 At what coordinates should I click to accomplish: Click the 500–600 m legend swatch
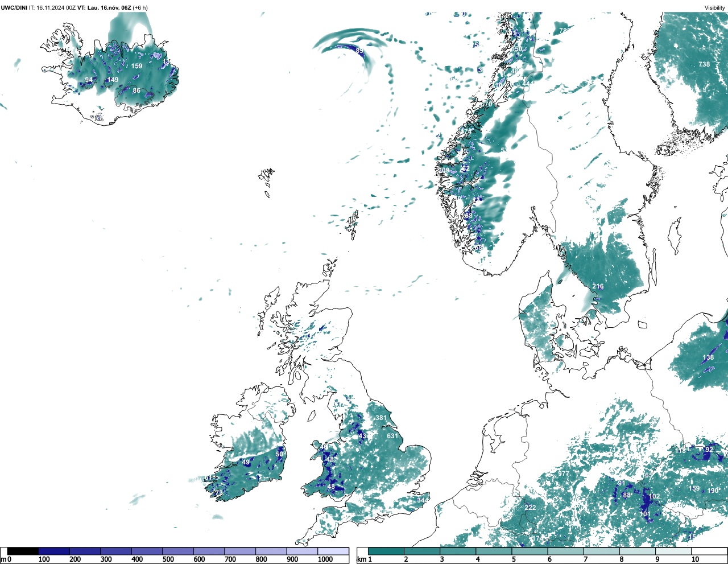pos(178,551)
